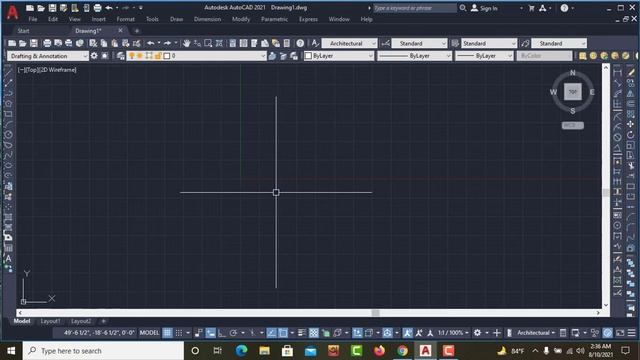Click the WCS button below the ViewCube

click(573, 125)
